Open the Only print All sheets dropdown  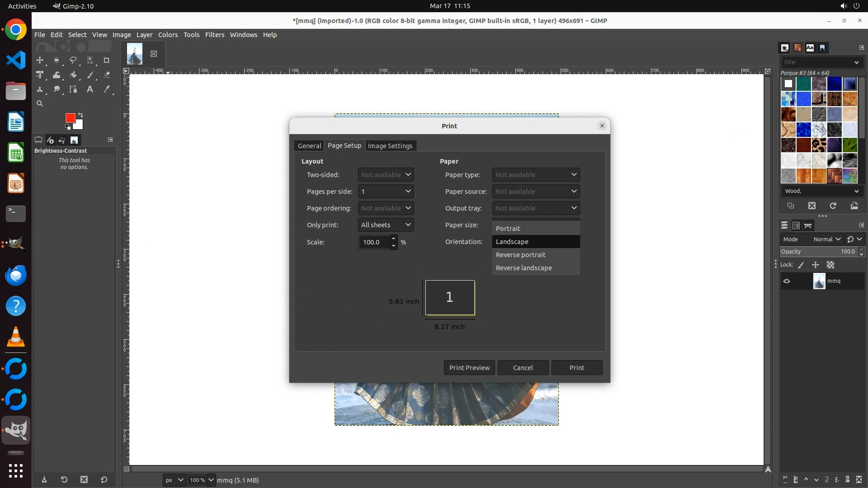[386, 225]
